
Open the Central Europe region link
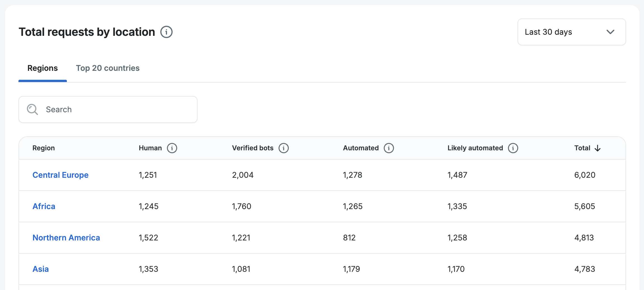(60, 175)
